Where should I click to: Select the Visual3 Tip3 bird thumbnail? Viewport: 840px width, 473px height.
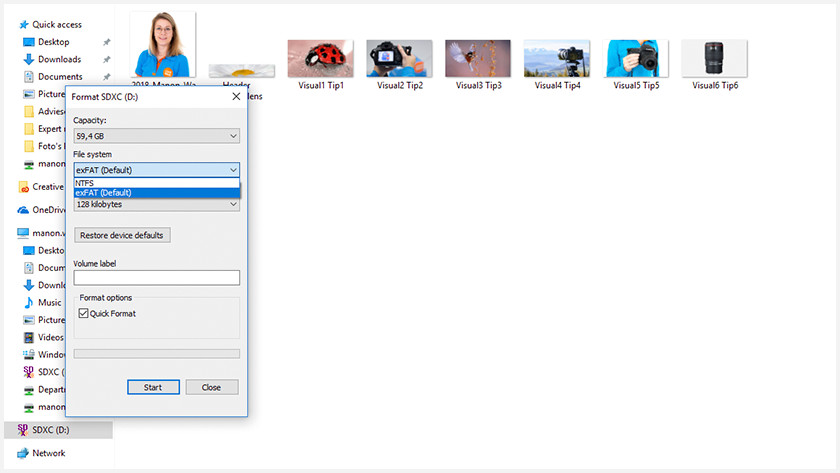coord(478,58)
